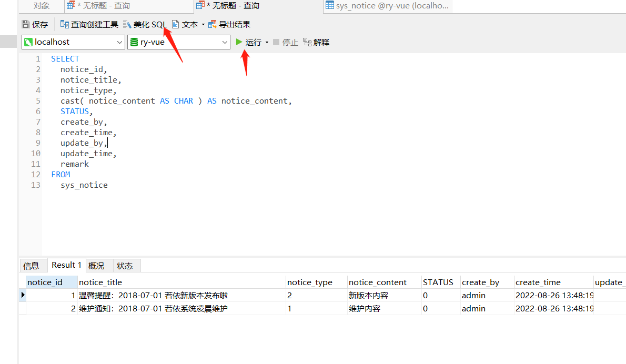Export the results (导出结果)

[x=229, y=24]
